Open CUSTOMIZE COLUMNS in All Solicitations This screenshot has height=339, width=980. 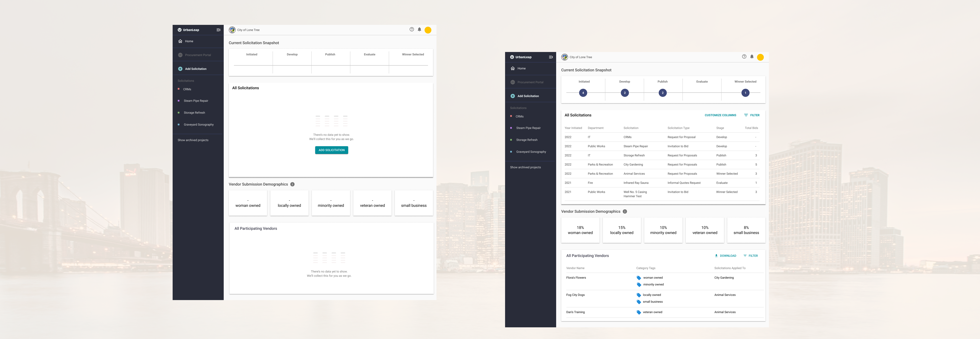[x=720, y=115]
